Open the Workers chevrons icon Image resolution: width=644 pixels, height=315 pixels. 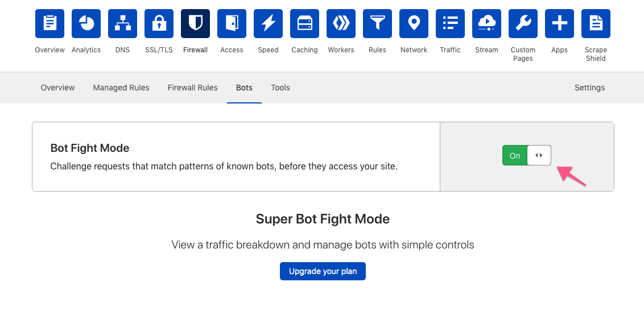click(x=341, y=23)
